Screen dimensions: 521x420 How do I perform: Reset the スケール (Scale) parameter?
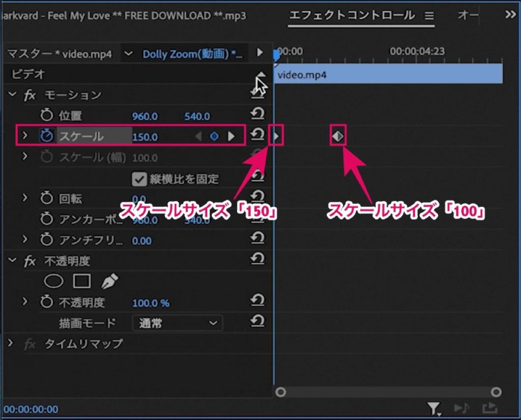tap(257, 134)
